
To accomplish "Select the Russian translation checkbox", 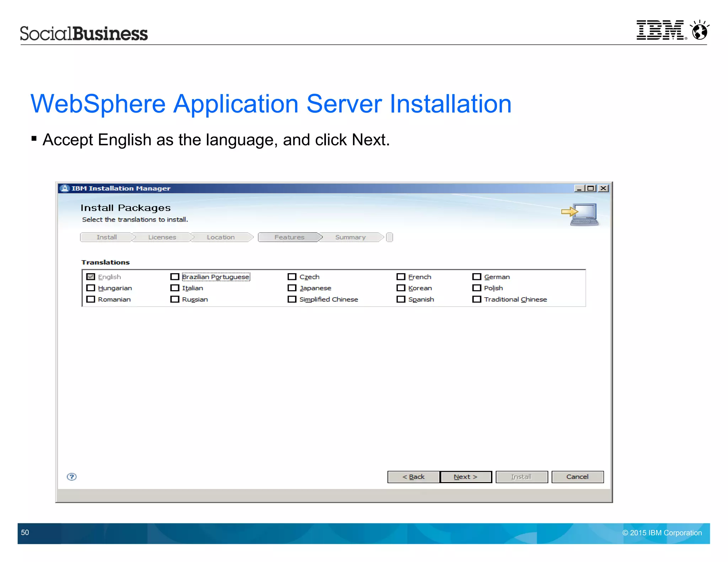I will (175, 299).
